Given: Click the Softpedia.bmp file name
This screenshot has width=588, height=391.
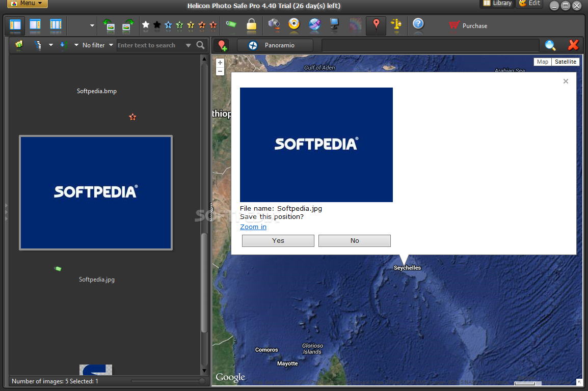Looking at the screenshot, I should click(97, 91).
